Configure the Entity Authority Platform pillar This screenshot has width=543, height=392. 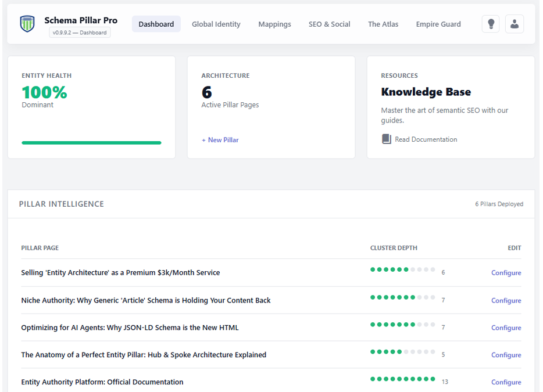click(506, 382)
